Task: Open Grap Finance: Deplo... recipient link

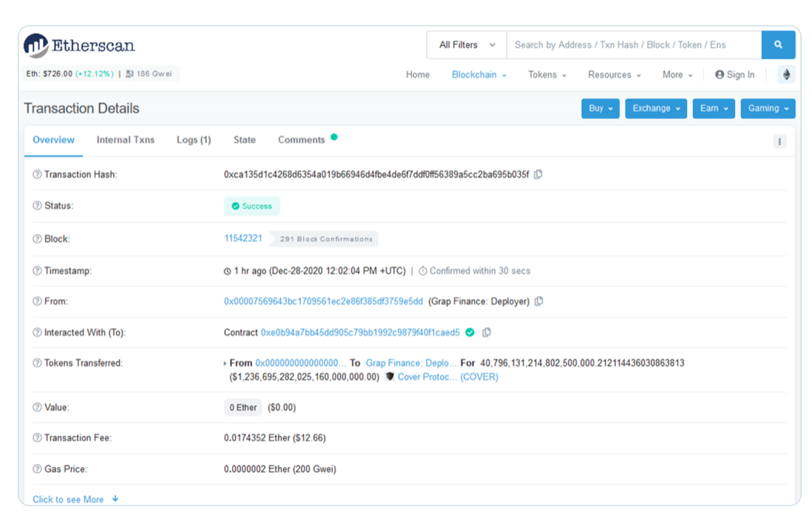Action: tap(410, 363)
